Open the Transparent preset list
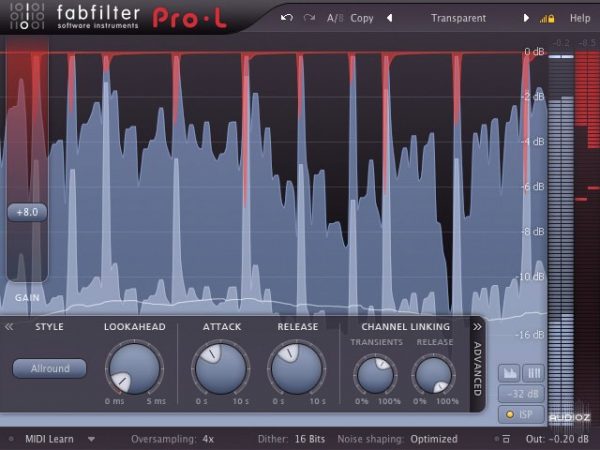The image size is (600, 450). [x=458, y=18]
